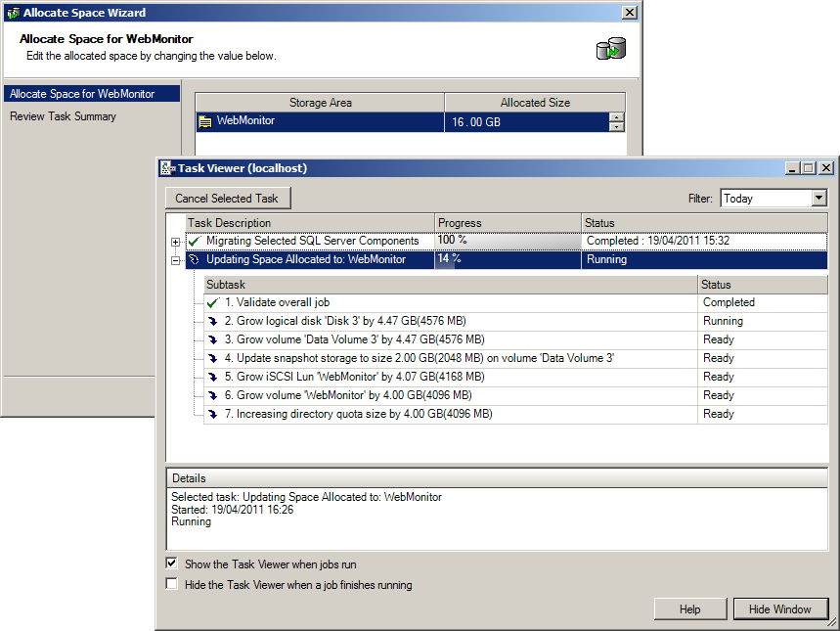Click arrow icon for Grow logical disk 'Disk 3'
Viewport: 840px width, 631px height.
pos(213,321)
